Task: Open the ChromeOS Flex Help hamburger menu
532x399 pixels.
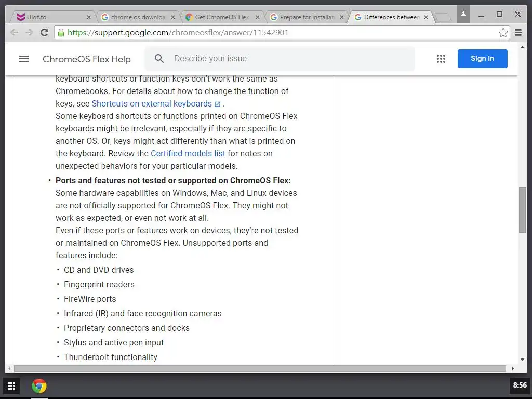Action: 24,59
